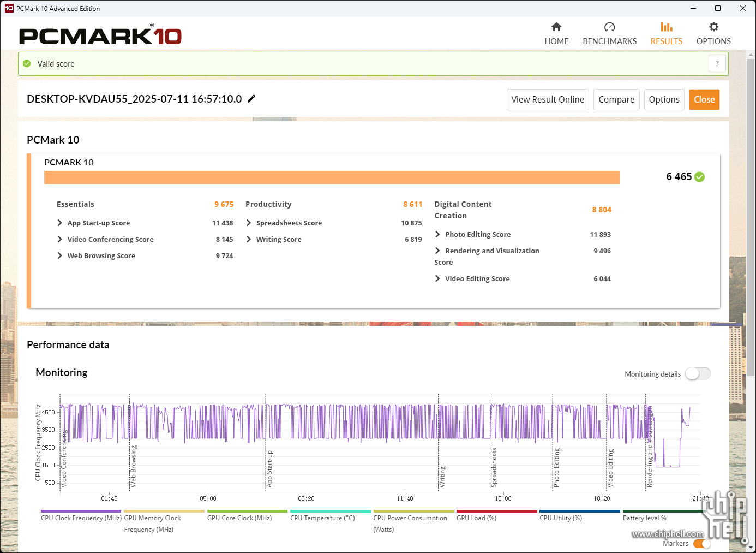The image size is (756, 553).
Task: Open Benchmarks via the gauge icon
Action: (x=609, y=27)
